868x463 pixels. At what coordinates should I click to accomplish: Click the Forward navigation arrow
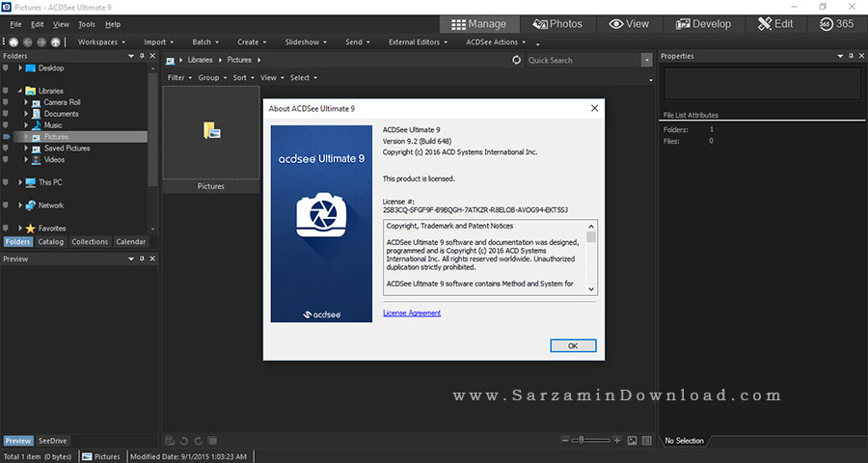[41, 42]
